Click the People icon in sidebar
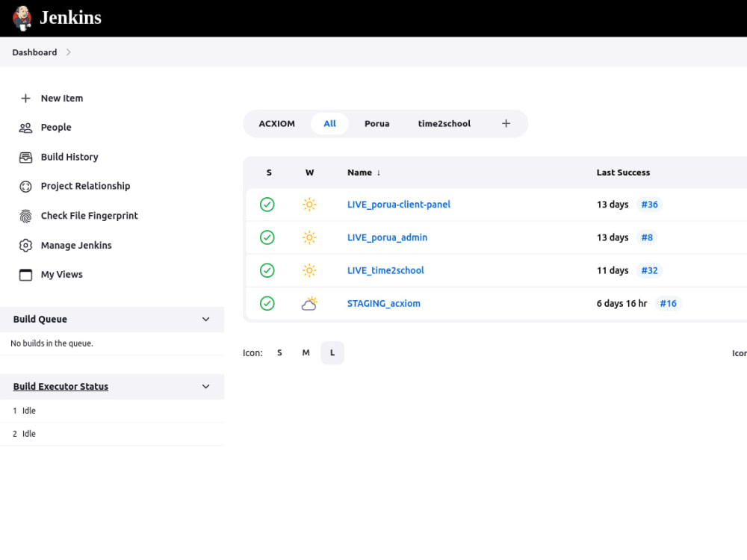The width and height of the screenshot is (747, 560). [x=25, y=128]
